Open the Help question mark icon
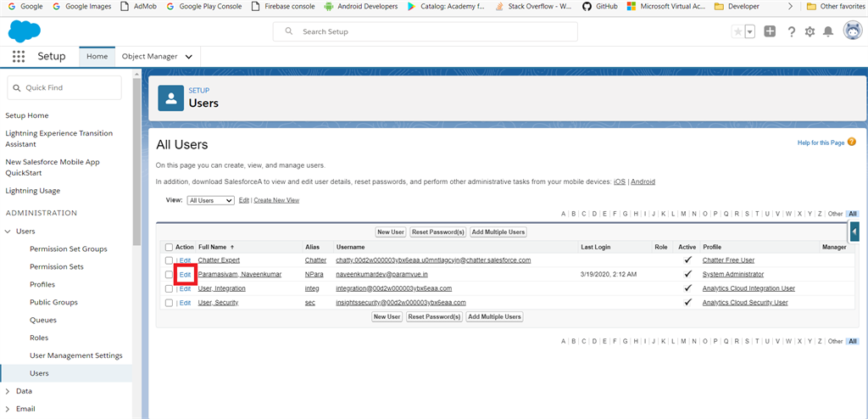The width and height of the screenshot is (868, 419). tap(792, 31)
